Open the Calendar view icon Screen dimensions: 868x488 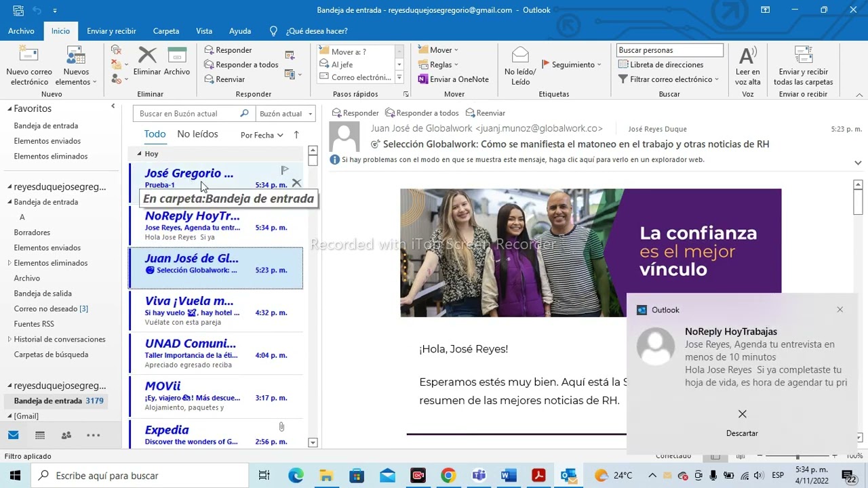point(40,435)
